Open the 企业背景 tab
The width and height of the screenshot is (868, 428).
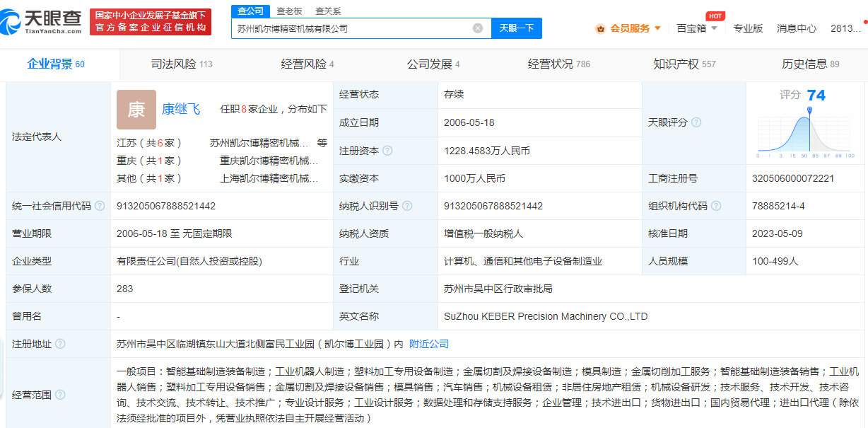pos(56,64)
